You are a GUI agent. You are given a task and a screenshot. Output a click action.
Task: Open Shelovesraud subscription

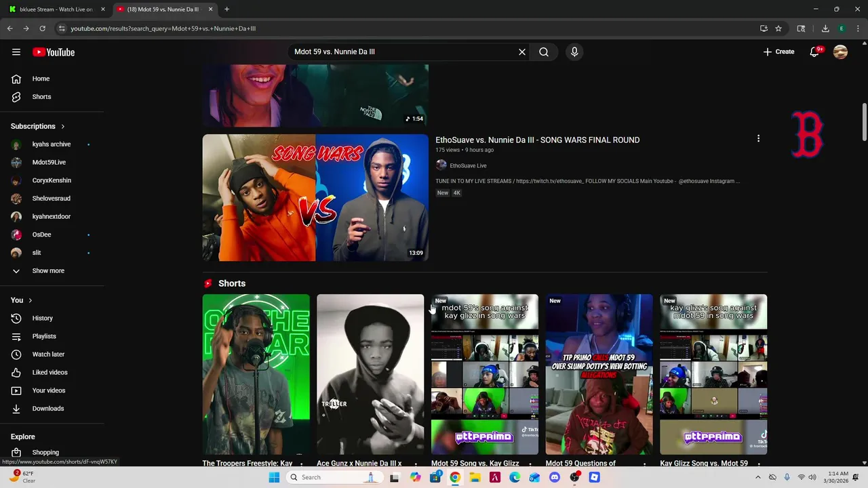[52, 199]
